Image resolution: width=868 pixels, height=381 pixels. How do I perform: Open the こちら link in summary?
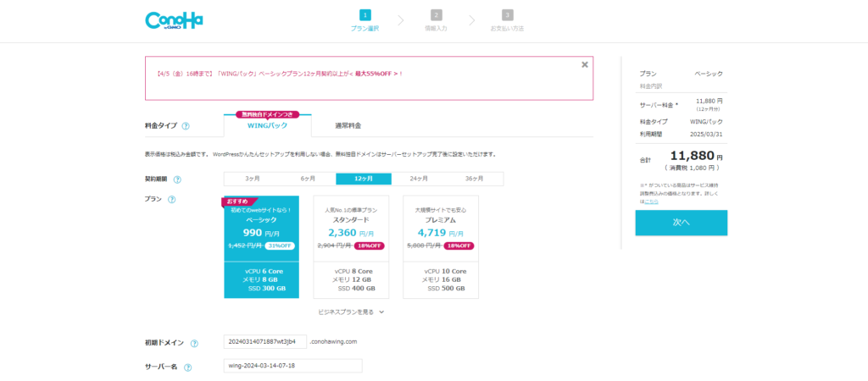click(x=651, y=202)
